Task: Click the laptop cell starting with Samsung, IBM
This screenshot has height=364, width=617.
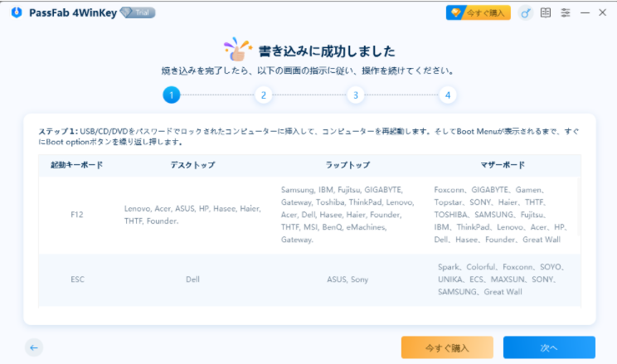Action: [347, 215]
